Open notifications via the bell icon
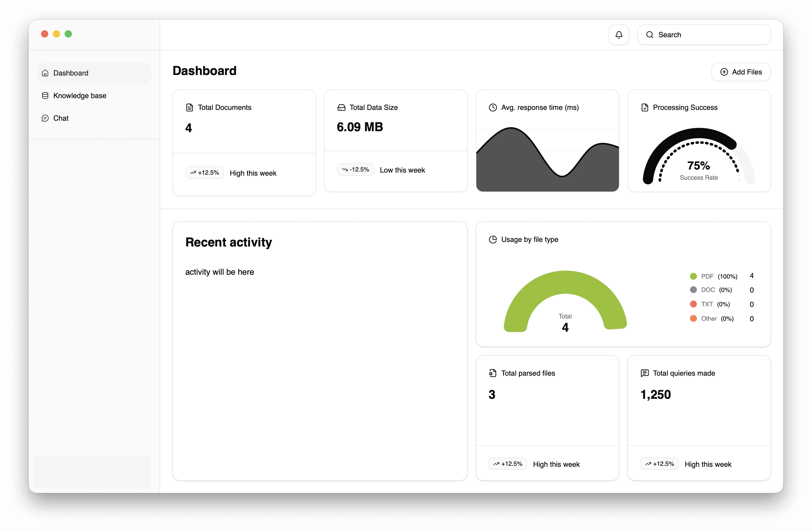The height and width of the screenshot is (531, 812). pyautogui.click(x=619, y=34)
